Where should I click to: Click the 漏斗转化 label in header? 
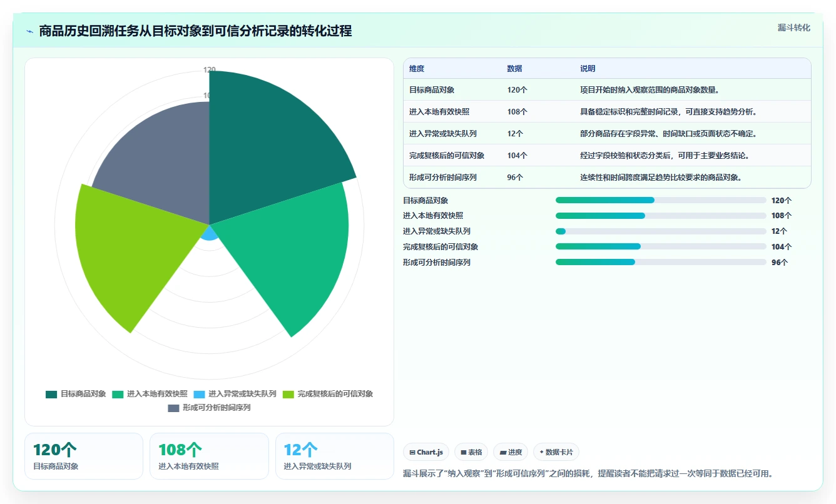793,28
